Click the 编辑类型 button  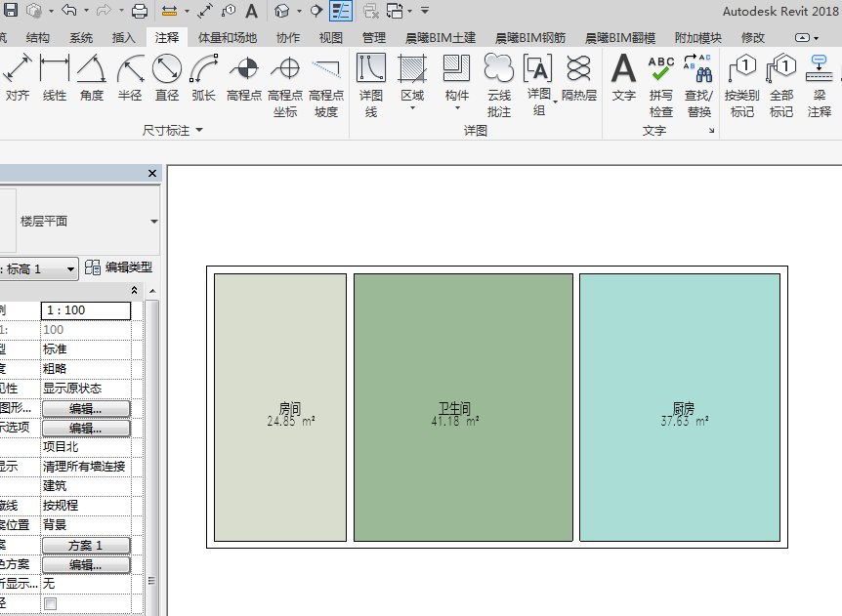pyautogui.click(x=118, y=267)
